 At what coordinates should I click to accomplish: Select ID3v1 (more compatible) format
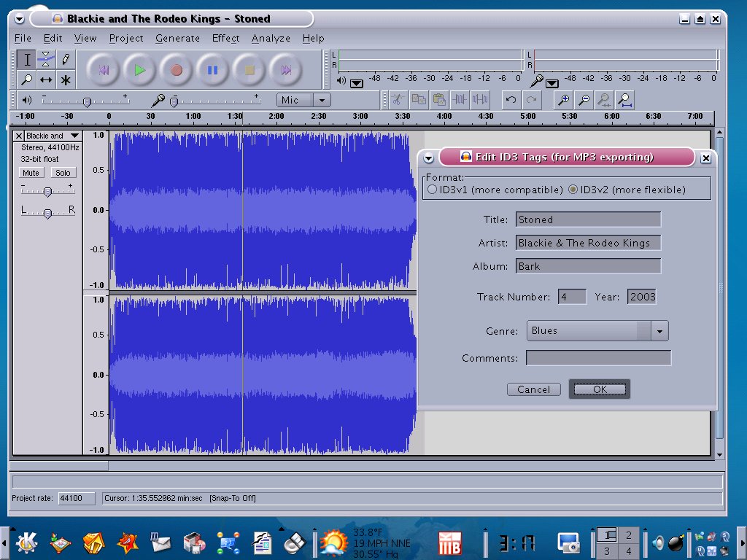[x=433, y=190]
